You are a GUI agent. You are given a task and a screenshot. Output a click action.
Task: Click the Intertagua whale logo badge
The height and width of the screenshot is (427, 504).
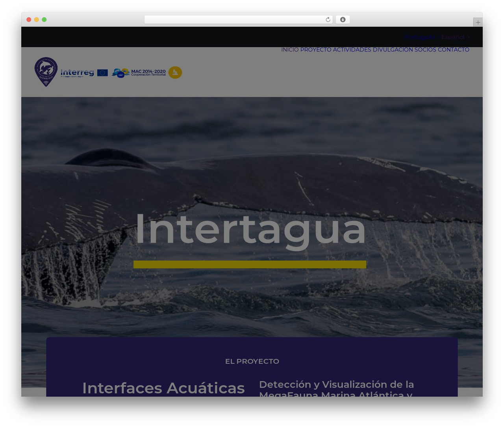click(46, 72)
